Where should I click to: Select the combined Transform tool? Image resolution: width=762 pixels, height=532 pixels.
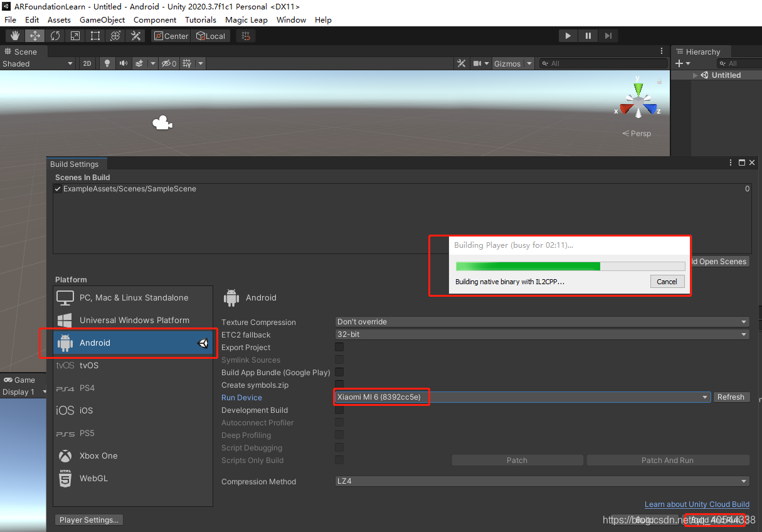pos(115,36)
